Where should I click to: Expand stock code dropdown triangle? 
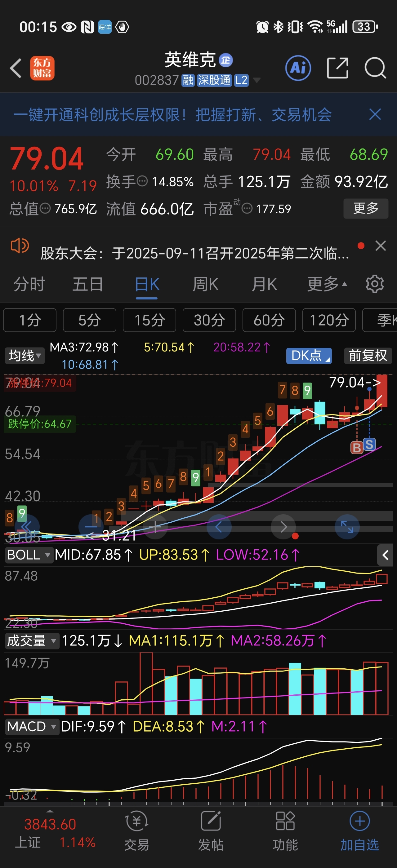coord(257,80)
